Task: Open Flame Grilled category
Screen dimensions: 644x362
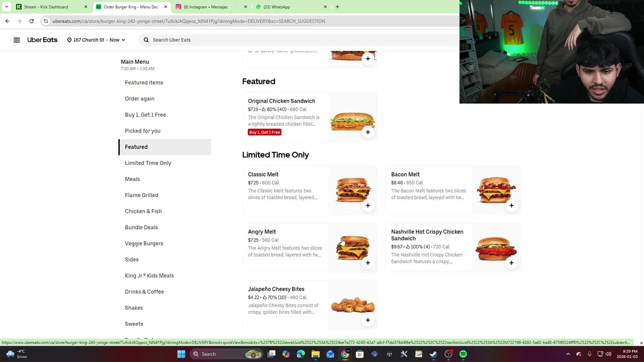Action: pyautogui.click(x=141, y=195)
